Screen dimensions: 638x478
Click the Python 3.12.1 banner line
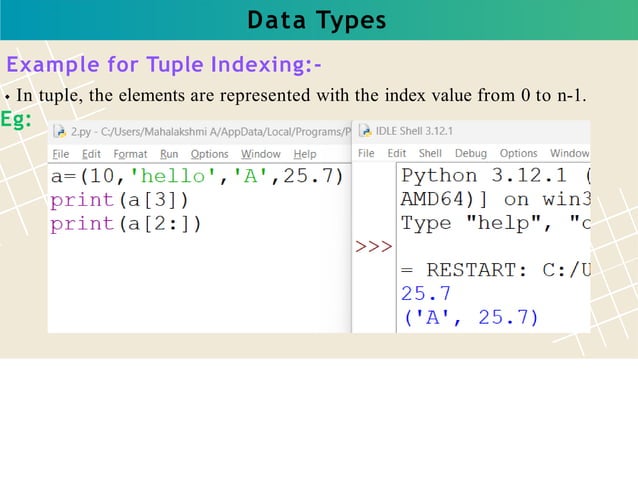496,176
